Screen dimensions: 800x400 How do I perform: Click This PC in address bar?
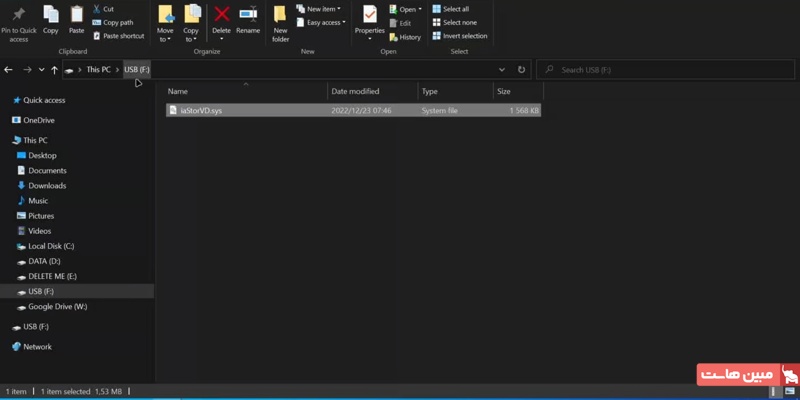(x=98, y=70)
